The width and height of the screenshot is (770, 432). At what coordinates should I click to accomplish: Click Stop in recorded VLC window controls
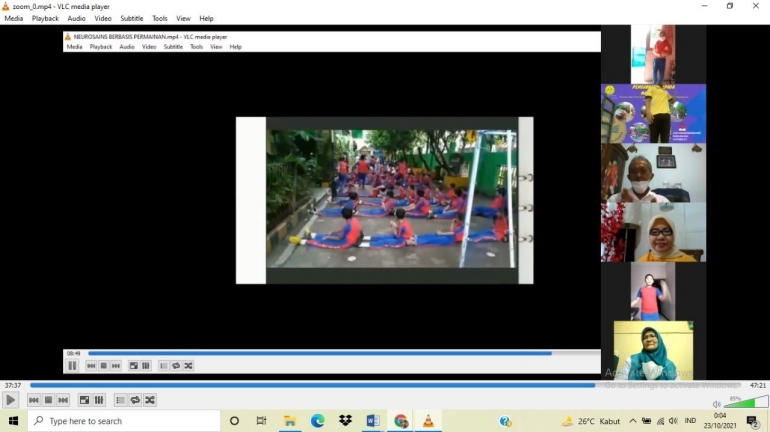(x=104, y=366)
